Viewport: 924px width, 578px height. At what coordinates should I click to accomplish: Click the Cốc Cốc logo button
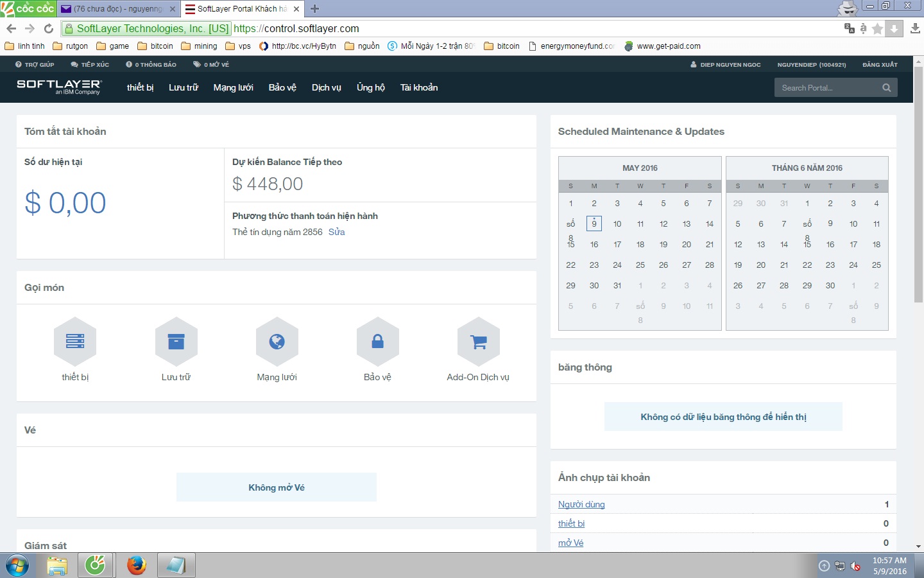(28, 8)
